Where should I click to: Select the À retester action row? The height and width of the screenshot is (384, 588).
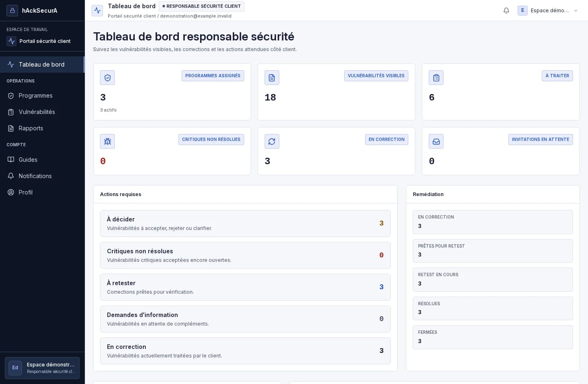pos(245,287)
